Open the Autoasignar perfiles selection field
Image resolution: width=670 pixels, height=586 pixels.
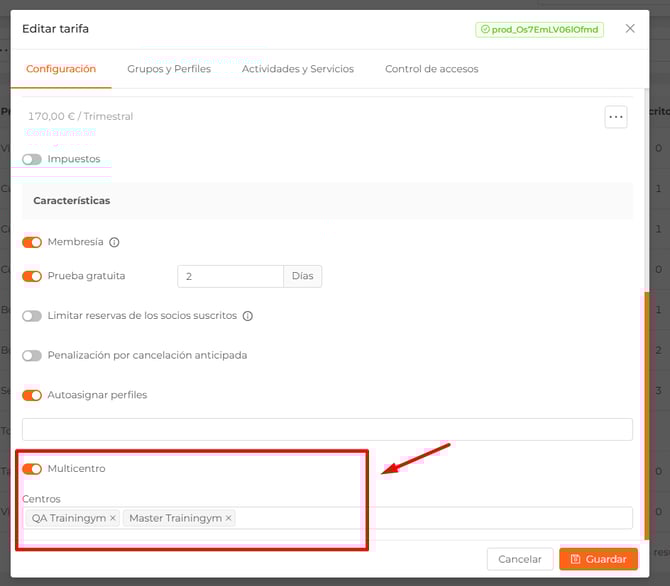tap(327, 429)
